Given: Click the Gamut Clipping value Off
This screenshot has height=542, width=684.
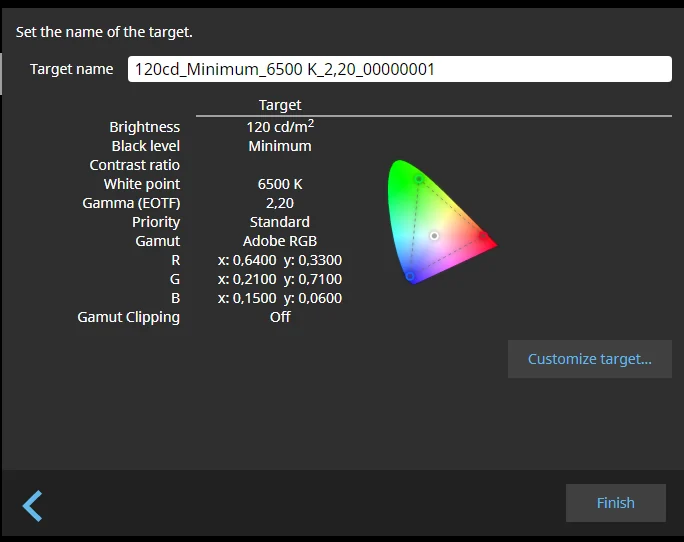Looking at the screenshot, I should (280, 317).
